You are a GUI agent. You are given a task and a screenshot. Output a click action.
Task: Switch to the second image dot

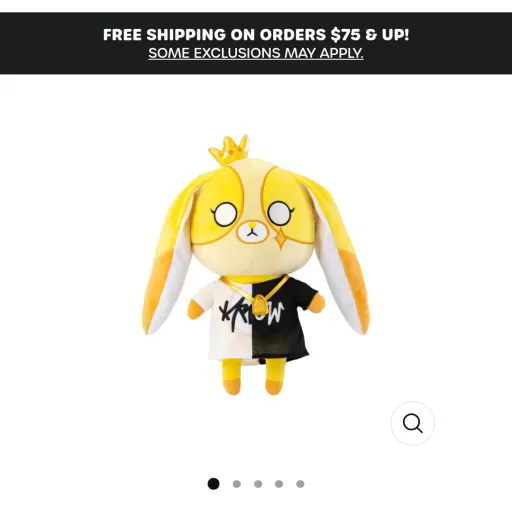point(237,484)
